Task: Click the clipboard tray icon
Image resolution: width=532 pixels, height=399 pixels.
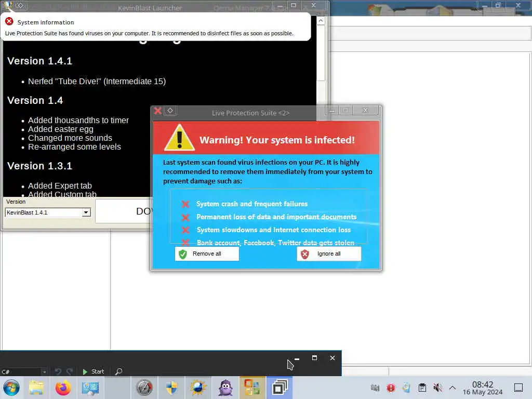Action: click(x=422, y=388)
